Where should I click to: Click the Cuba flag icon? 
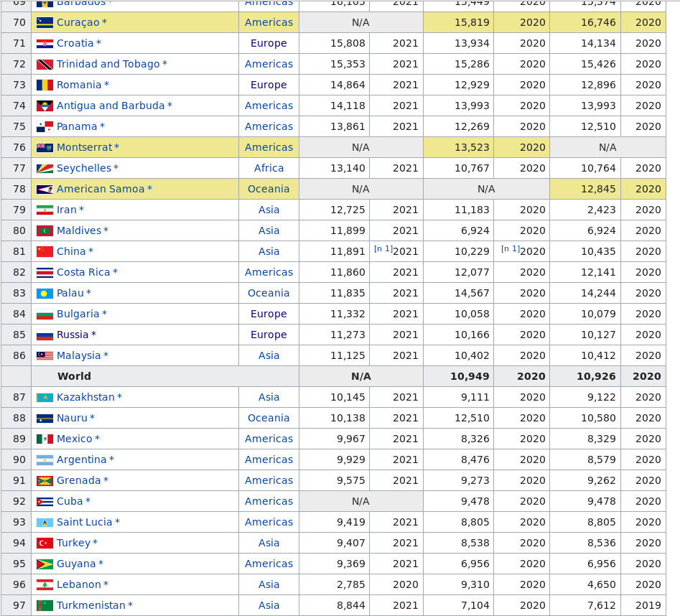click(45, 501)
